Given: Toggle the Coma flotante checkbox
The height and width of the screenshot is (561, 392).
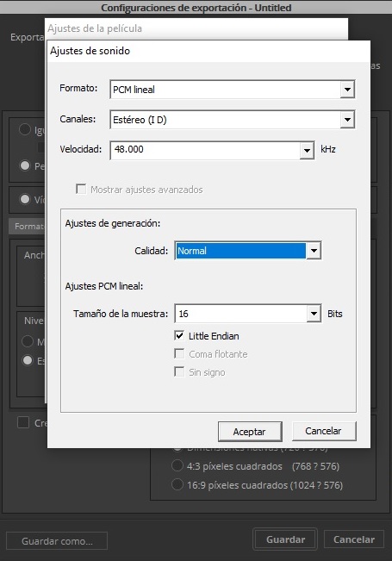Looking at the screenshot, I should tap(179, 354).
